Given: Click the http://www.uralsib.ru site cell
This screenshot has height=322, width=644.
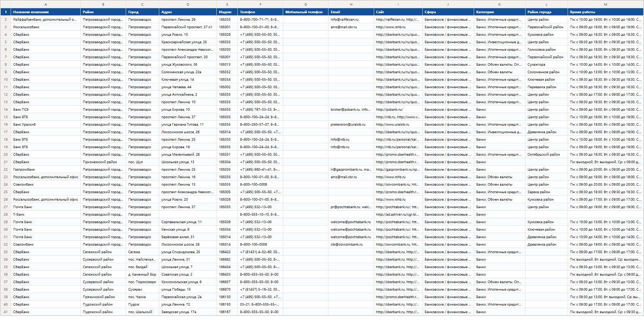Looking at the screenshot, I should [398, 125].
